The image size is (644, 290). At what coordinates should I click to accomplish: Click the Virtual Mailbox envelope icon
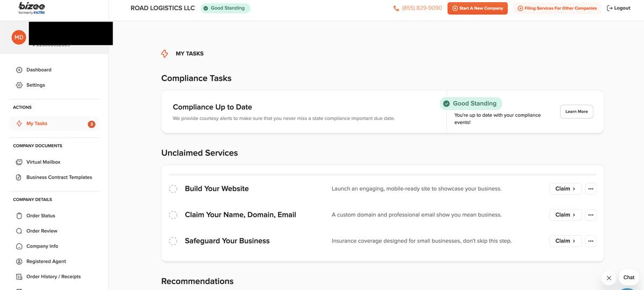pos(19,162)
